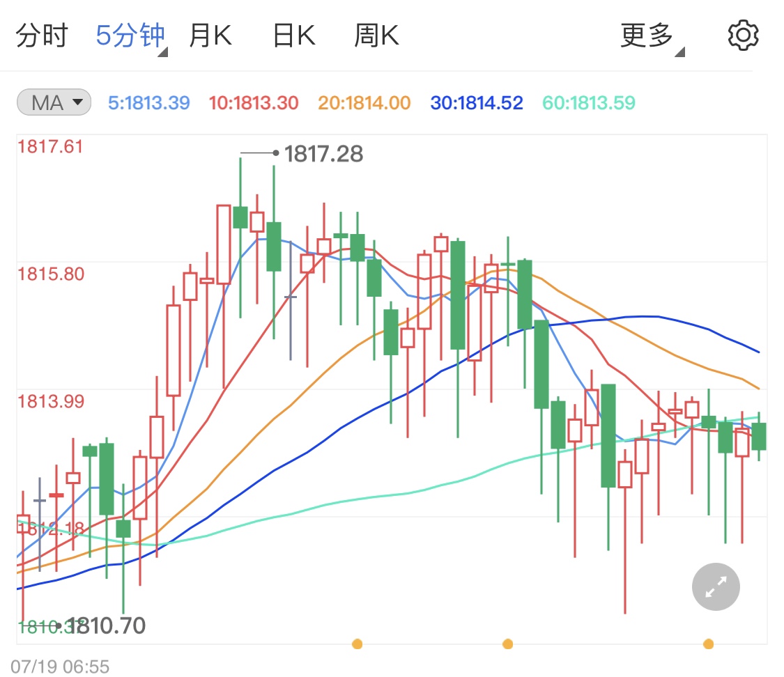
Task: Click the high price label 1817.28
Action: [x=323, y=154]
